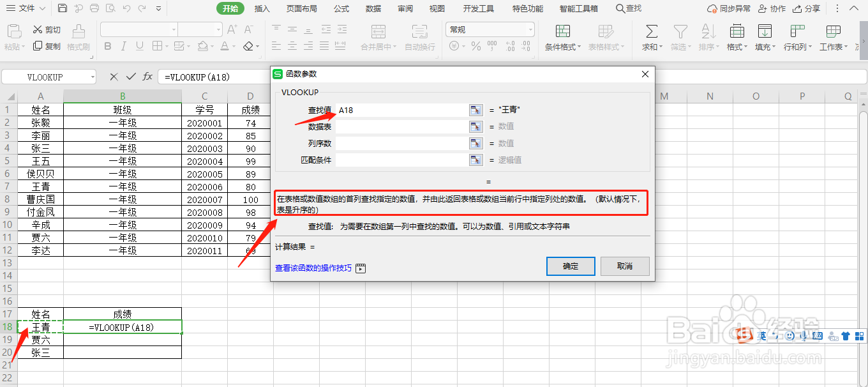Toggle bold formatting
This screenshot has width=868, height=387.
[x=107, y=46]
